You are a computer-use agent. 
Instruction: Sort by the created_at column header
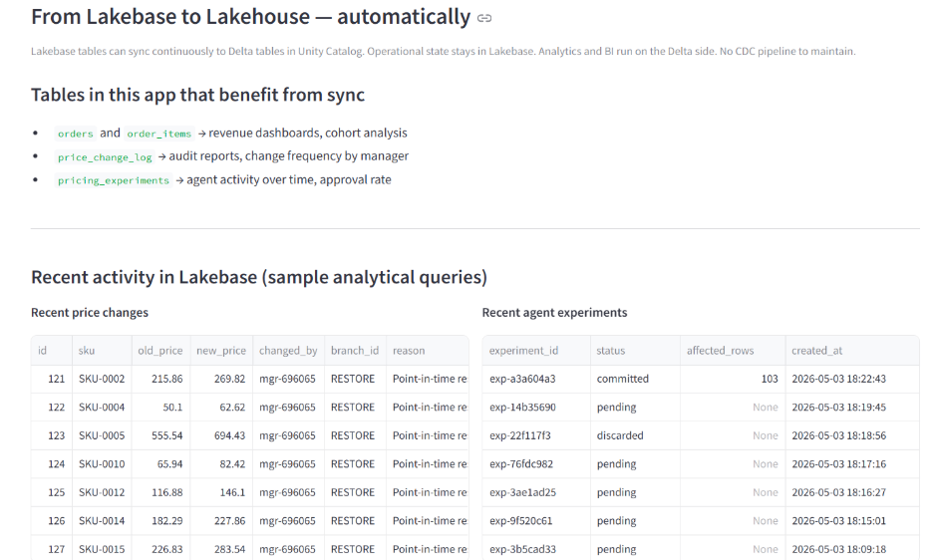852,351
